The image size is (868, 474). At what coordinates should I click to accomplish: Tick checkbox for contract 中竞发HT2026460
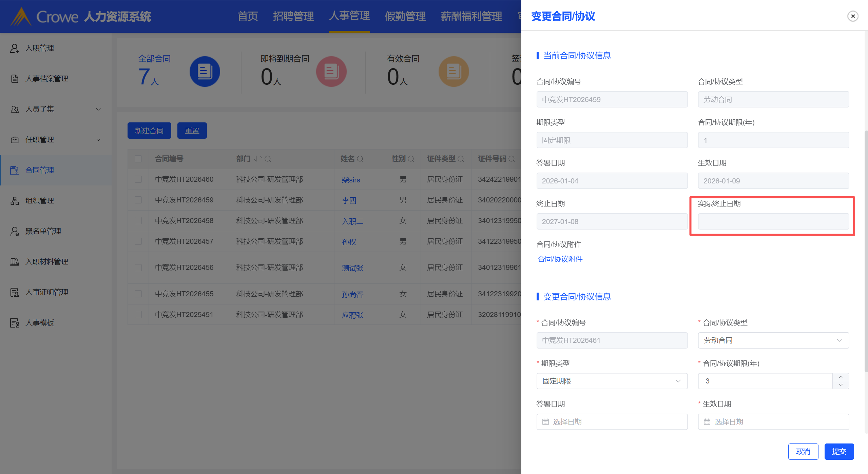click(138, 179)
